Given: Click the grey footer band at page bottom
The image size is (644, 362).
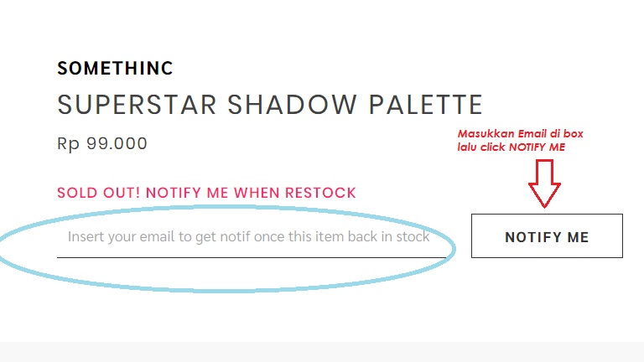Looking at the screenshot, I should [322, 352].
